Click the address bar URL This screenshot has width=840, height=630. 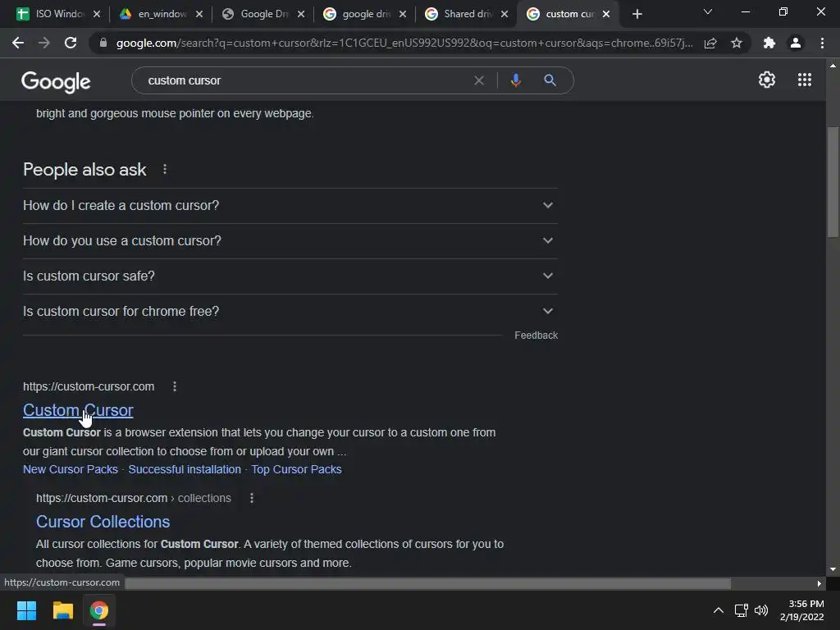[x=404, y=43]
